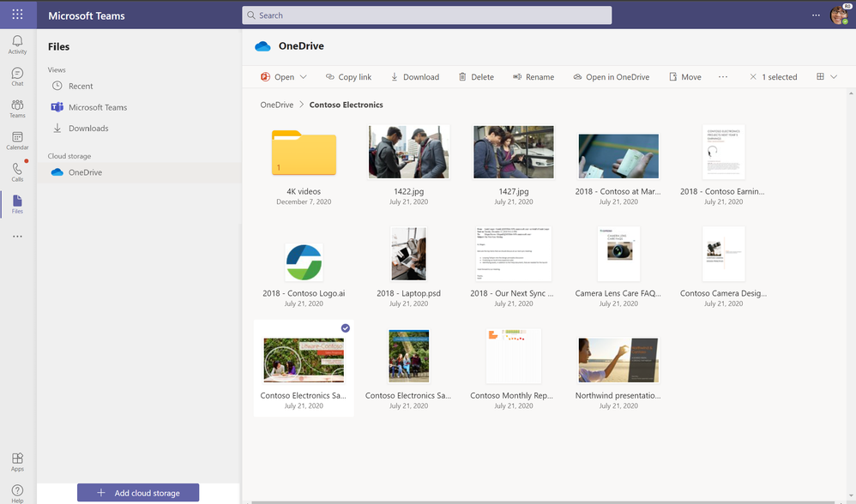Screen dimensions: 856x504
Task: Click Move in the toolbar
Action: [685, 77]
